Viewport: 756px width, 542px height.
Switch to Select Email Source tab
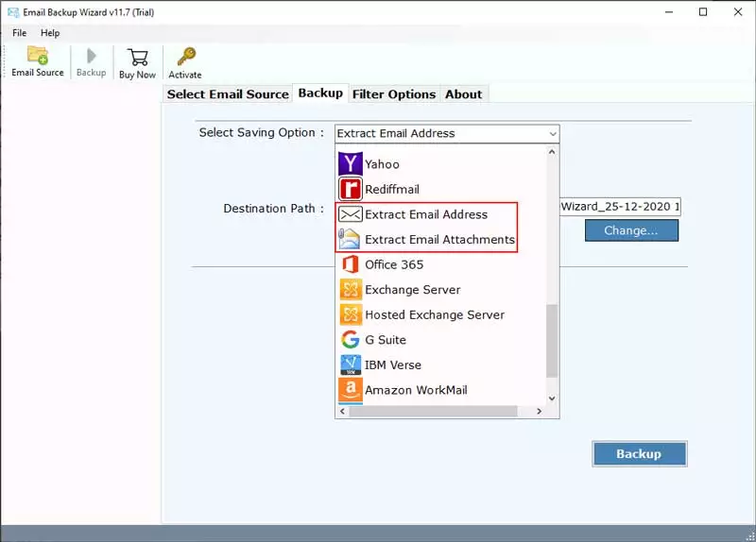click(x=228, y=93)
